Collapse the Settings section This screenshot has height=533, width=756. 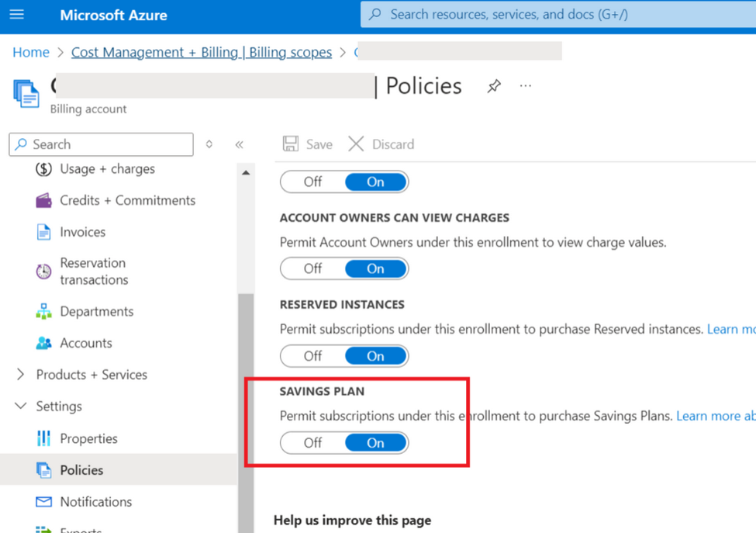pos(21,406)
